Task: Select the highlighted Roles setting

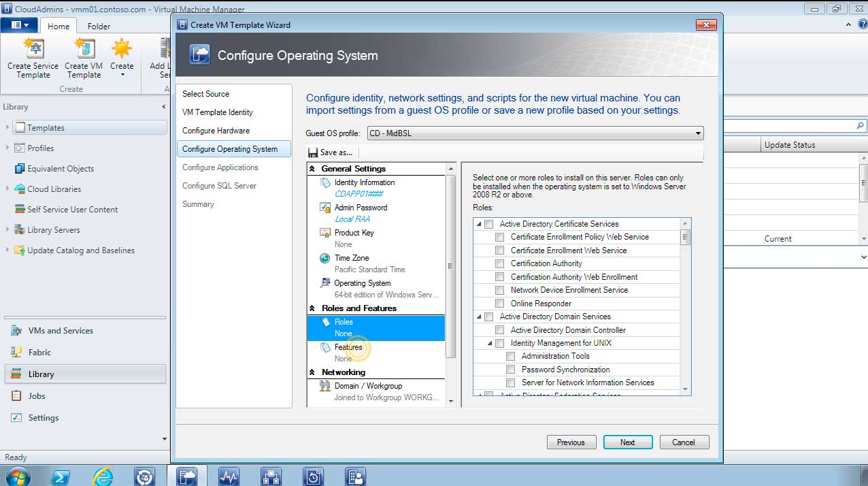Action: [376, 327]
